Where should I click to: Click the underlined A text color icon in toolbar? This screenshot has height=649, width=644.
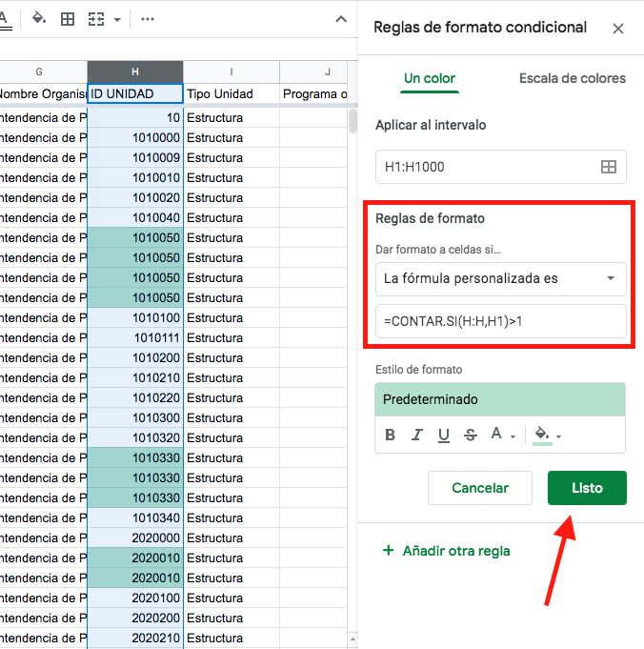click(x=5, y=19)
